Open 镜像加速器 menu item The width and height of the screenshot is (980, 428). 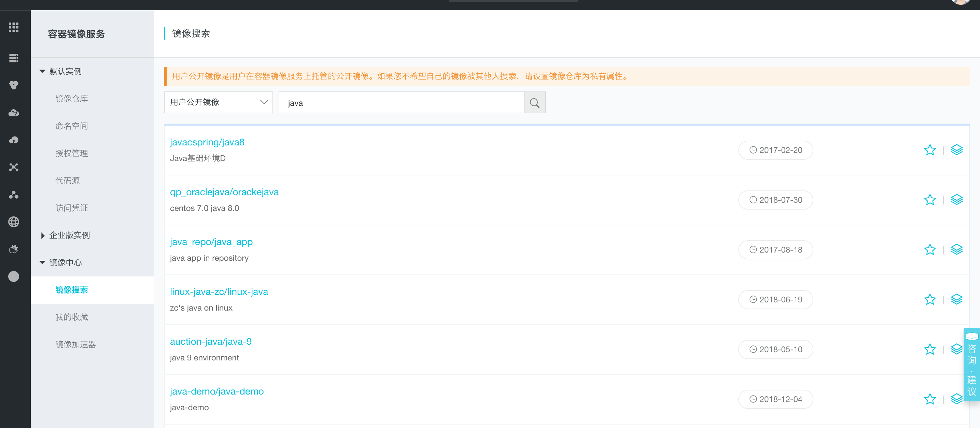(x=75, y=344)
